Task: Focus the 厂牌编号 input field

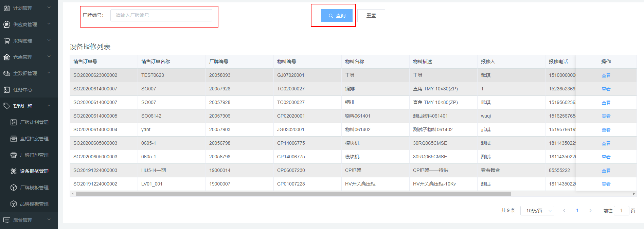Action: [161, 15]
